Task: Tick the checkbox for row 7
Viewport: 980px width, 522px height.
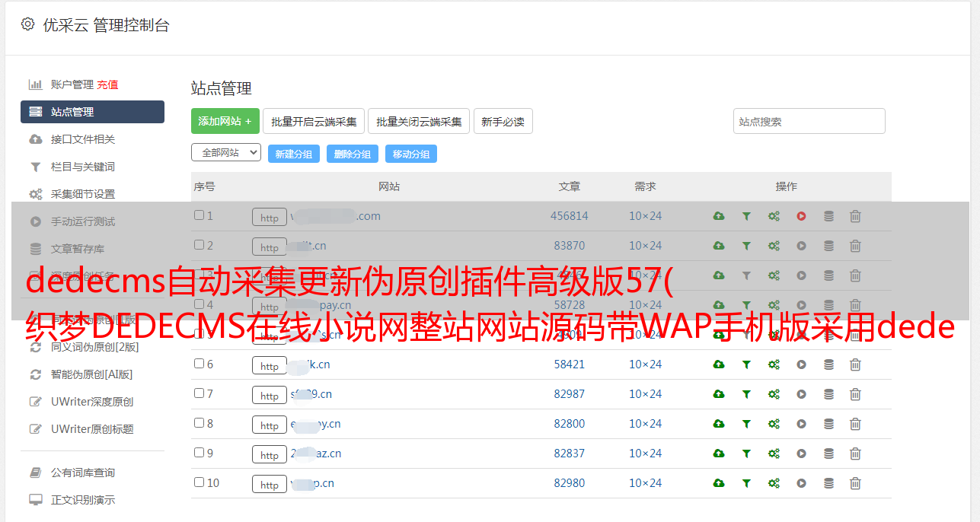Action: 199,393
